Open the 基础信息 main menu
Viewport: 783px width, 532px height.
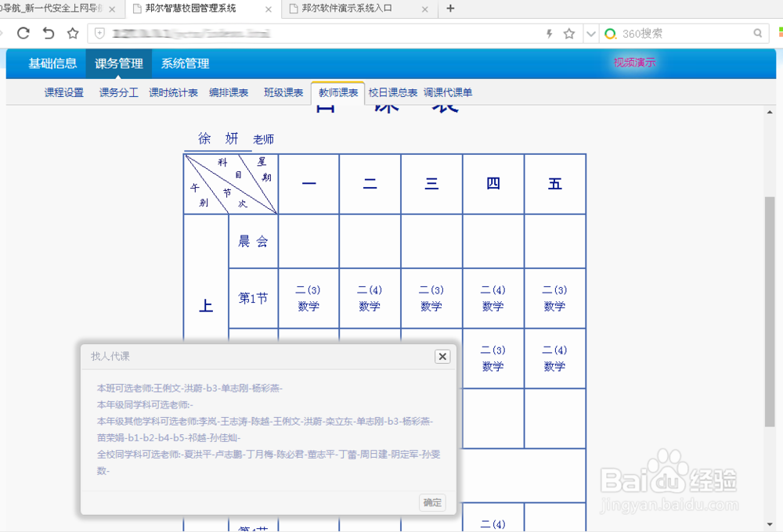[52, 63]
